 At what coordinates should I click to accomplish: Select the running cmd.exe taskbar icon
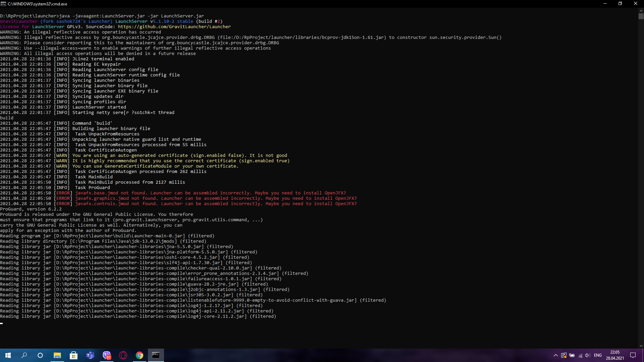pyautogui.click(x=156, y=355)
